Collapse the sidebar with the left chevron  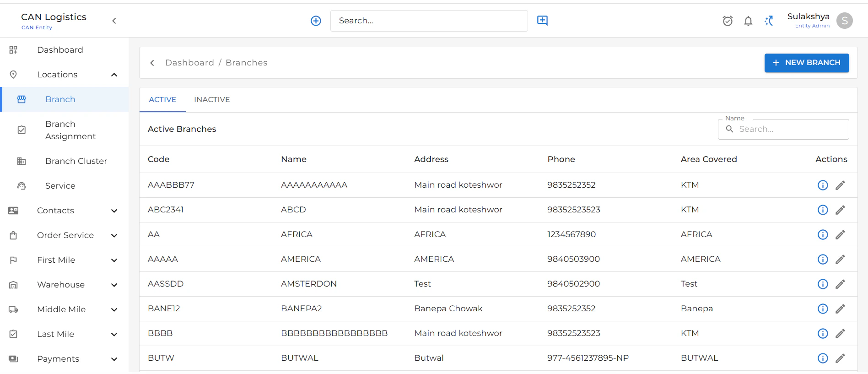[x=114, y=21]
